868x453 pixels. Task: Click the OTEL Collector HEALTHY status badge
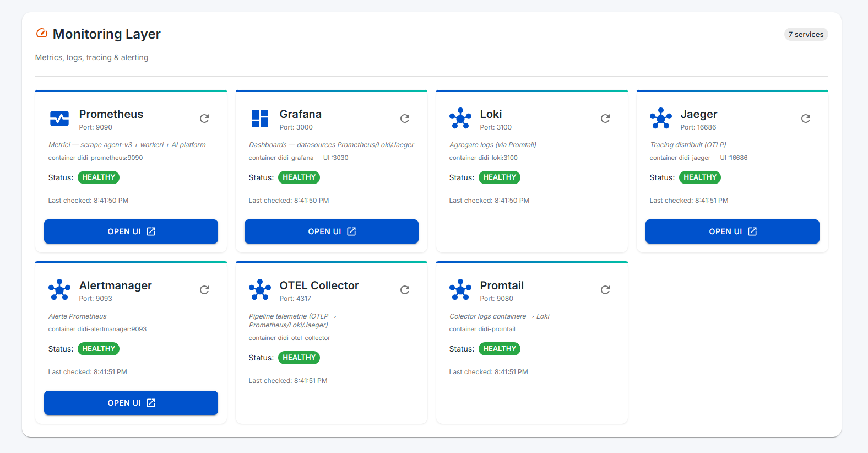(299, 358)
